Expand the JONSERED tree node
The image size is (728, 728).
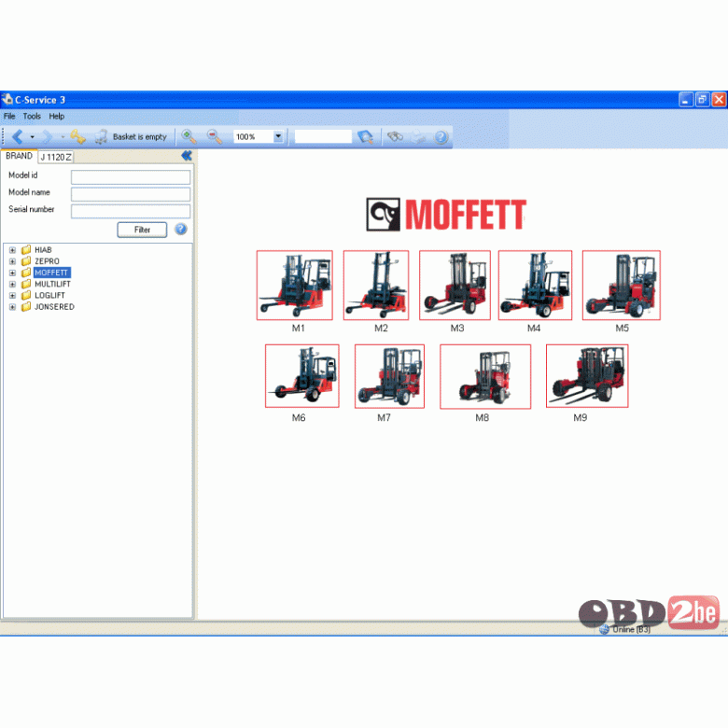12,307
